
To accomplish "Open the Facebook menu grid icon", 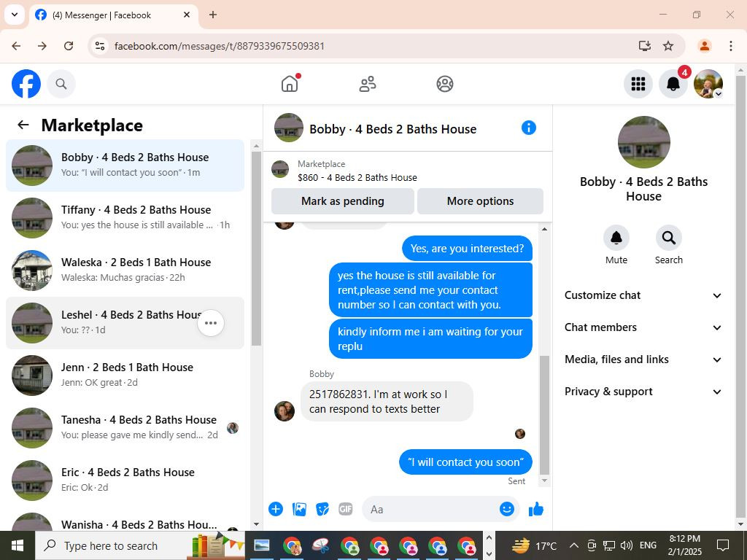I will tap(638, 84).
